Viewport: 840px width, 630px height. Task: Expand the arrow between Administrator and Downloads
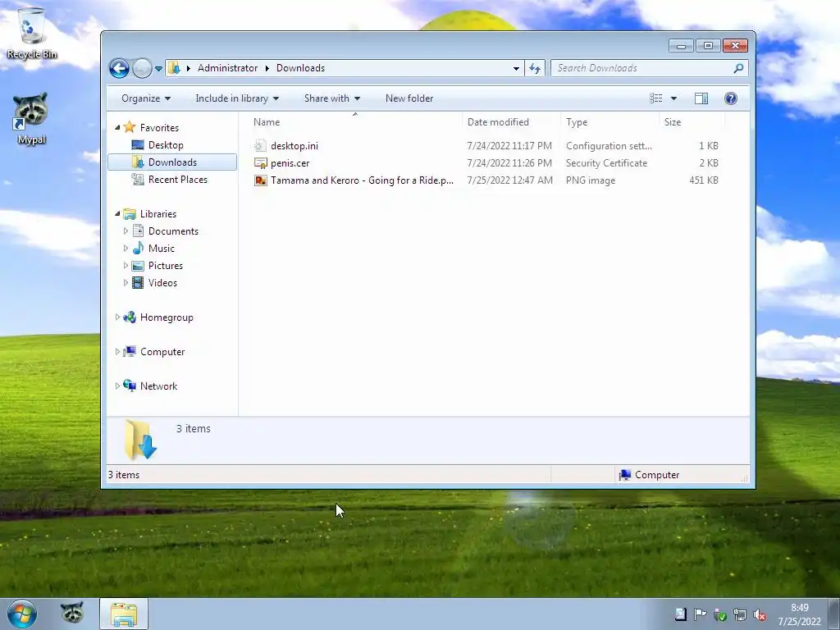pos(267,68)
